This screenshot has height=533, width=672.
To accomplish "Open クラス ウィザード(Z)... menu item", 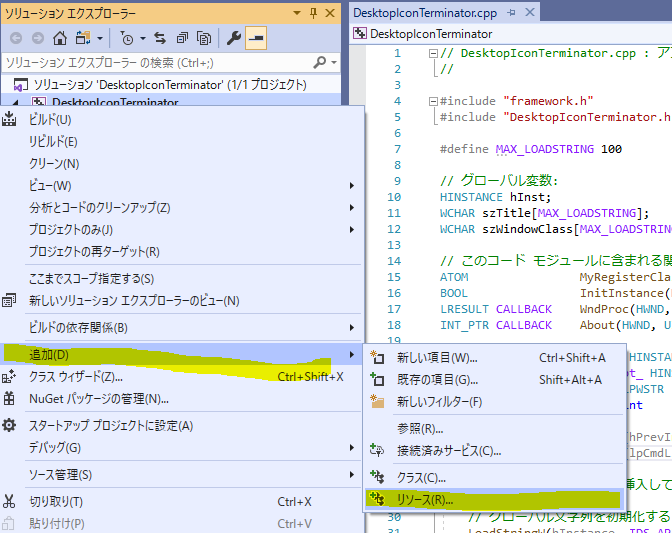I will (182, 377).
